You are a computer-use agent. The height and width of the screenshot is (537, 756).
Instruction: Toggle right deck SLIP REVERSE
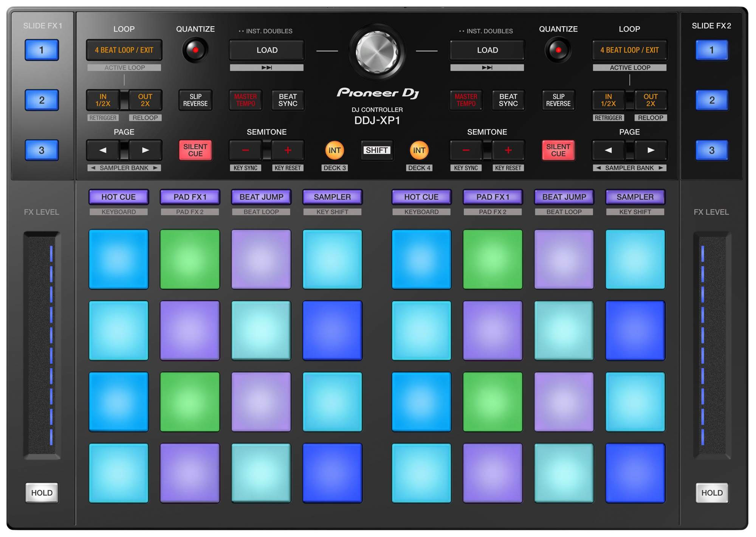pyautogui.click(x=558, y=100)
